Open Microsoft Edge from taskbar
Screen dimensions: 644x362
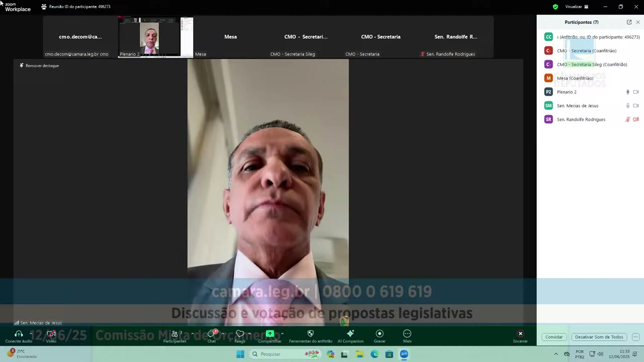click(x=374, y=354)
